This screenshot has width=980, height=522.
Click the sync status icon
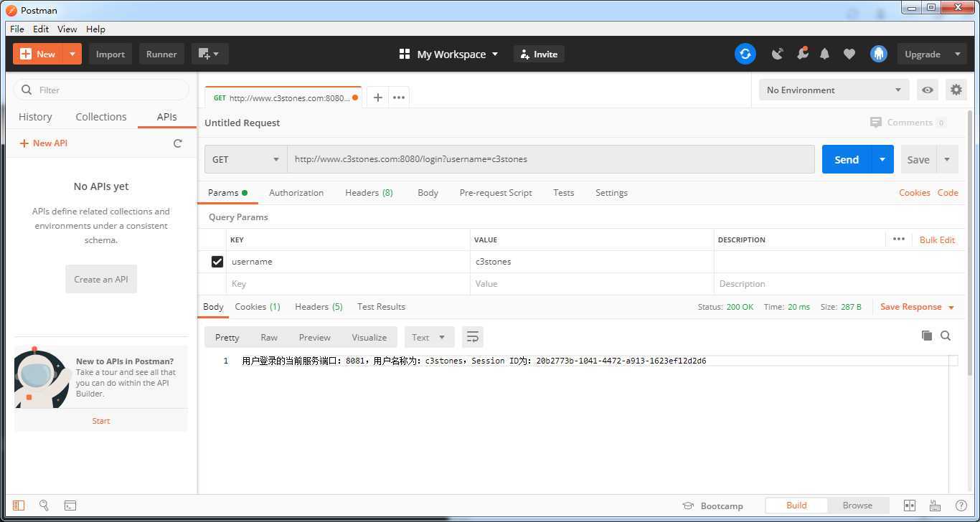point(745,54)
